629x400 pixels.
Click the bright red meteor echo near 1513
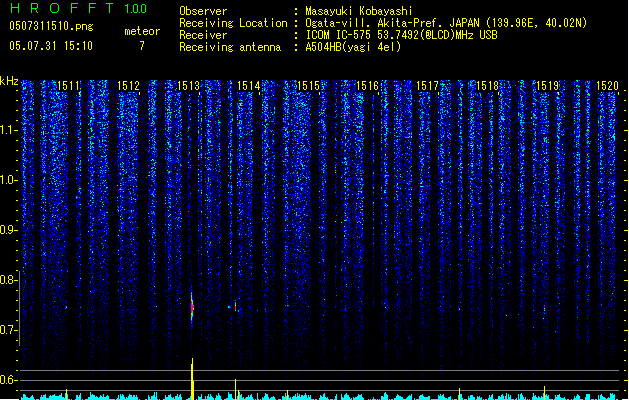tap(192, 307)
